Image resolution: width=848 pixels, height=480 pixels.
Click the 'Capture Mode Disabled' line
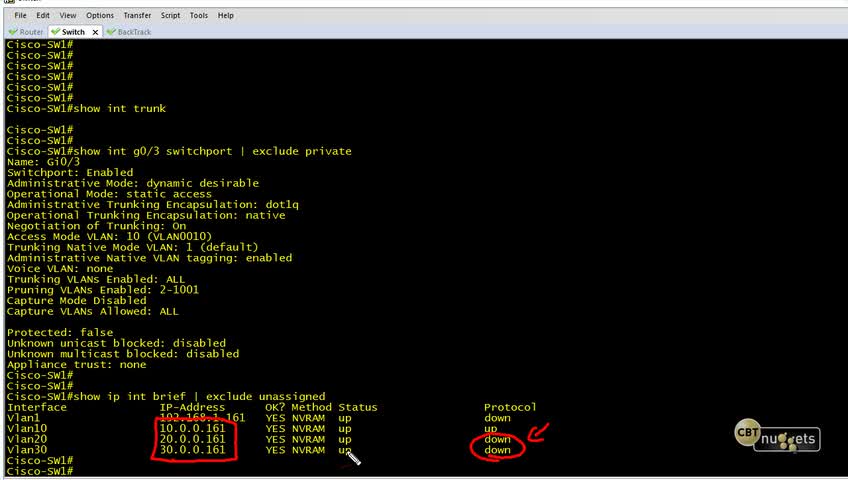coord(76,301)
